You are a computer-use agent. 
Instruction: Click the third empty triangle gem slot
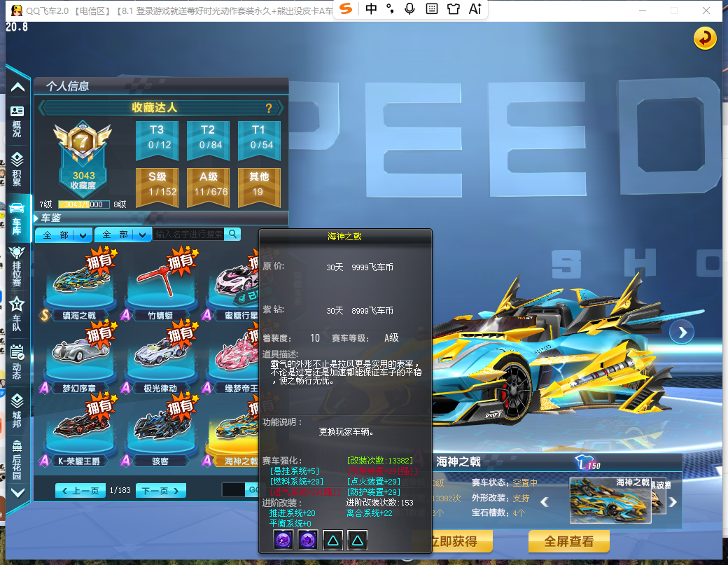(x=333, y=540)
